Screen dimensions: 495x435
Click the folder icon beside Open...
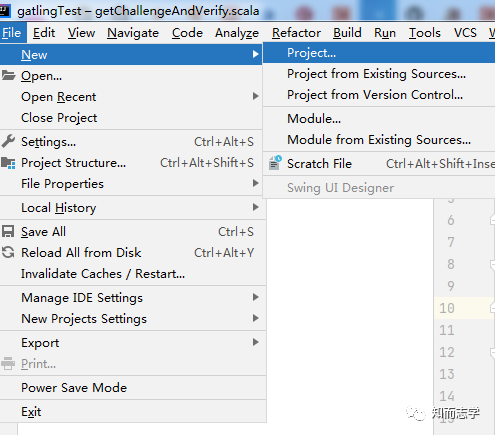(x=8, y=75)
